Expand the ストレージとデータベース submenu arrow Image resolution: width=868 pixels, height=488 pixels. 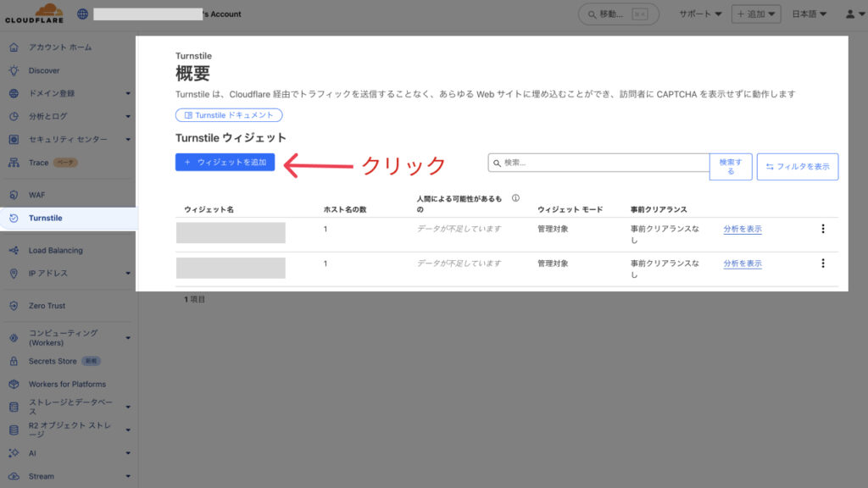(x=128, y=408)
